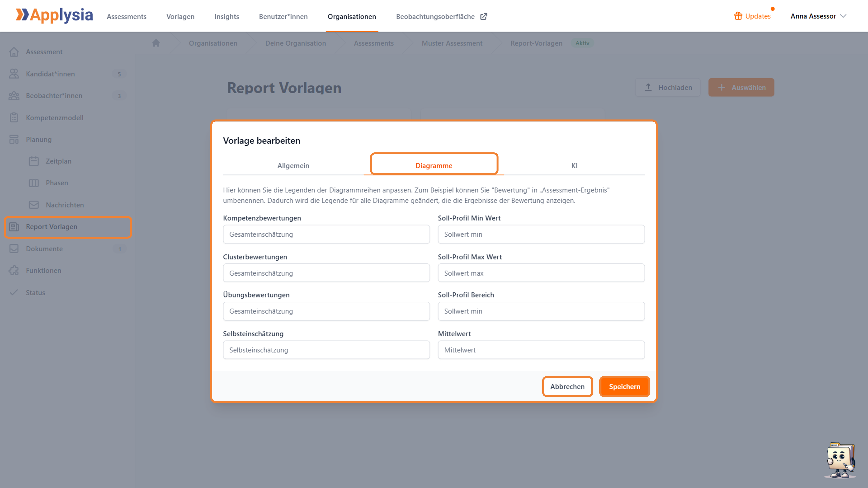This screenshot has height=488, width=868.
Task: Select the Zeitplan label in sidebar
Action: coord(58,161)
